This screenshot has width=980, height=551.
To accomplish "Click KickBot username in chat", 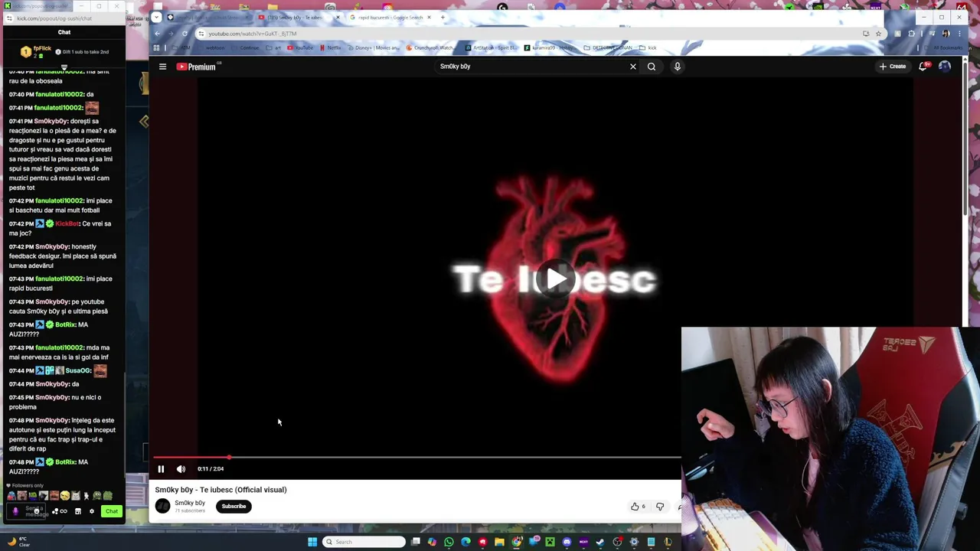I will [x=67, y=223].
